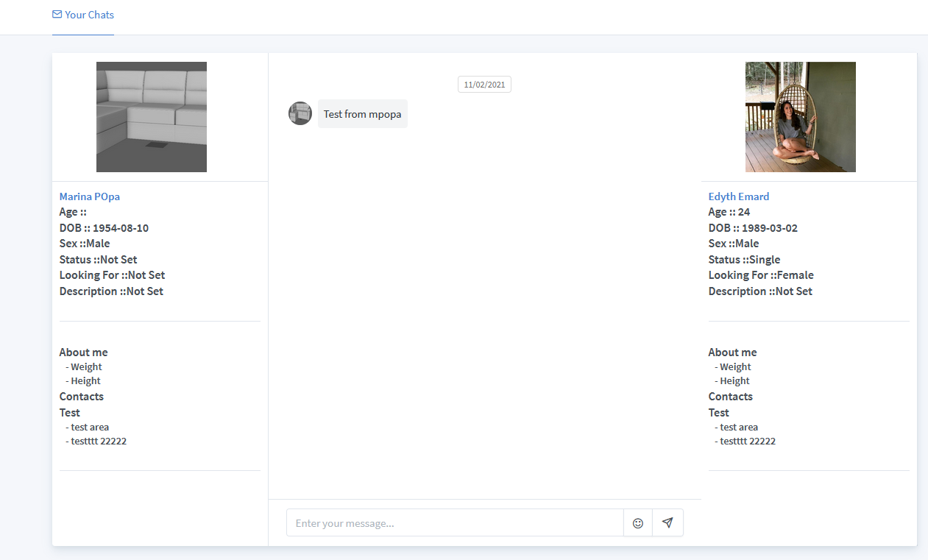928x560 pixels.
Task: Click '- test area' in Marina POpa's panel
Action: 88,428
